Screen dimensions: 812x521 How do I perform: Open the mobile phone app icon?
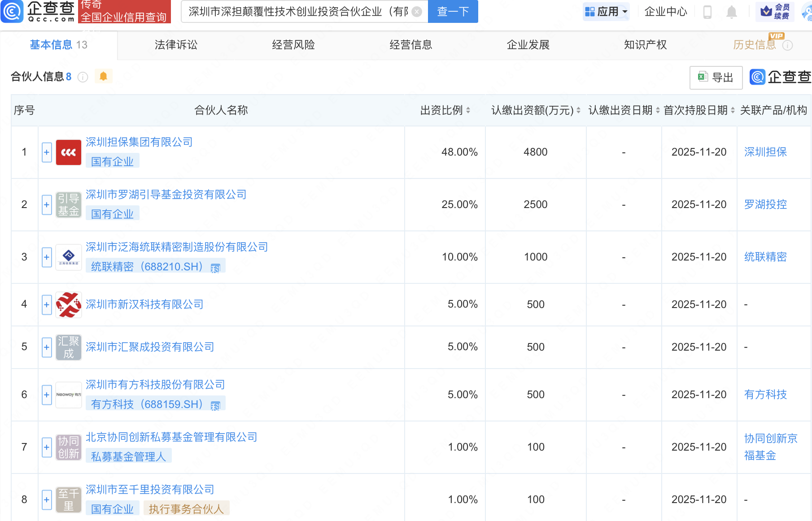tap(707, 12)
